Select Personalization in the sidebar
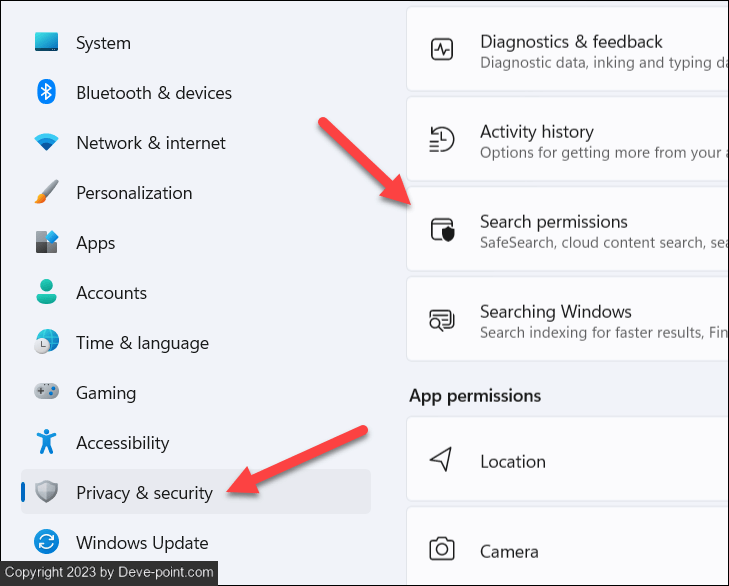This screenshot has height=586, width=729. 134,193
